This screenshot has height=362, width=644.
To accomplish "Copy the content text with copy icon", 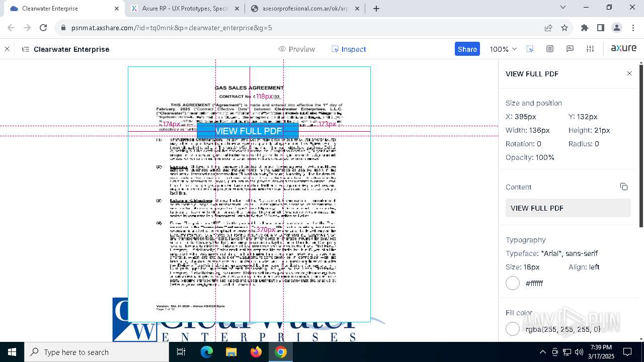I will (x=624, y=187).
